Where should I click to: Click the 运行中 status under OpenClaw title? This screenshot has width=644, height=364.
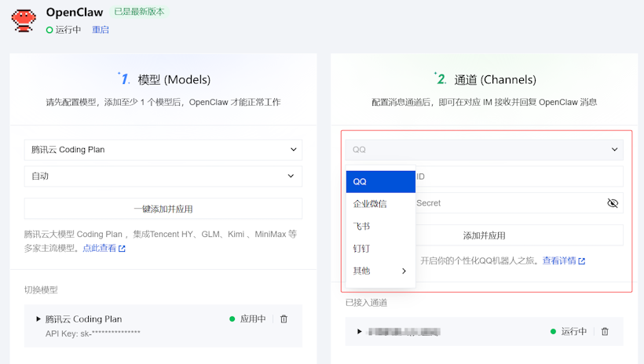(x=64, y=30)
